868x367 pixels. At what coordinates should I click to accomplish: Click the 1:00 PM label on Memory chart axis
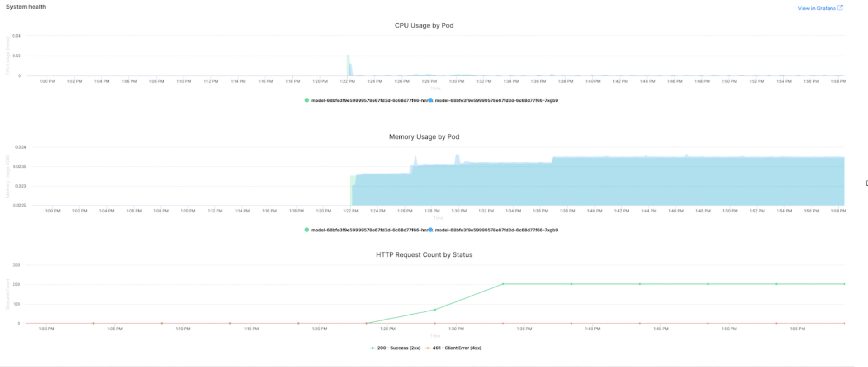(x=52, y=211)
